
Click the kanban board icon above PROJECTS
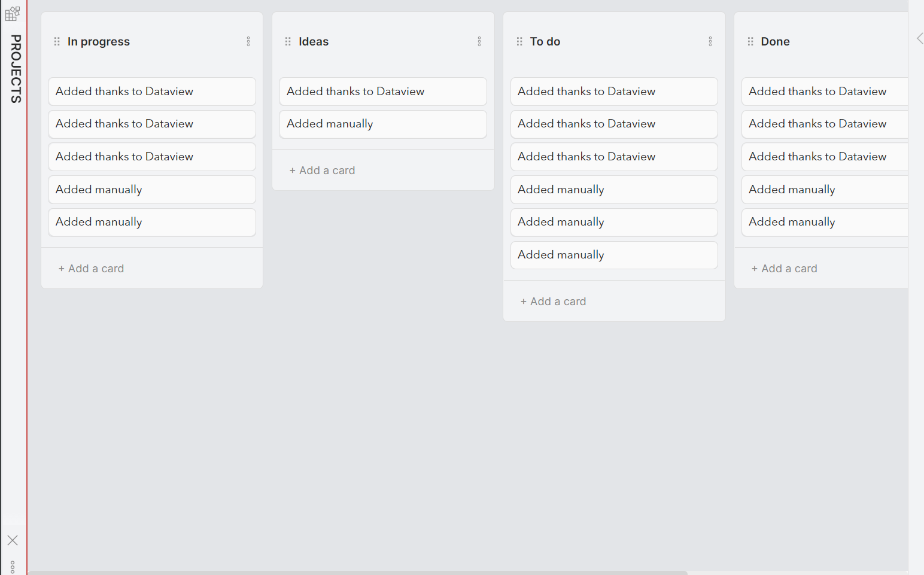coord(13,13)
